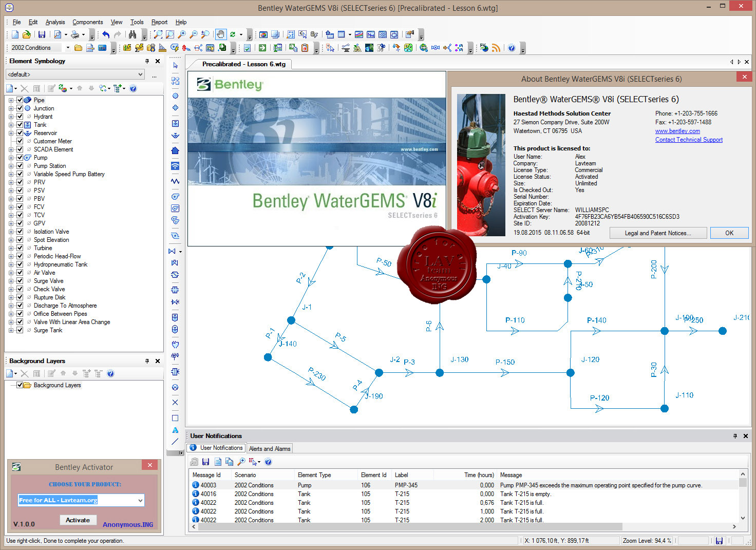
Task: Click the Print icon in toolbar
Action: (x=75, y=34)
